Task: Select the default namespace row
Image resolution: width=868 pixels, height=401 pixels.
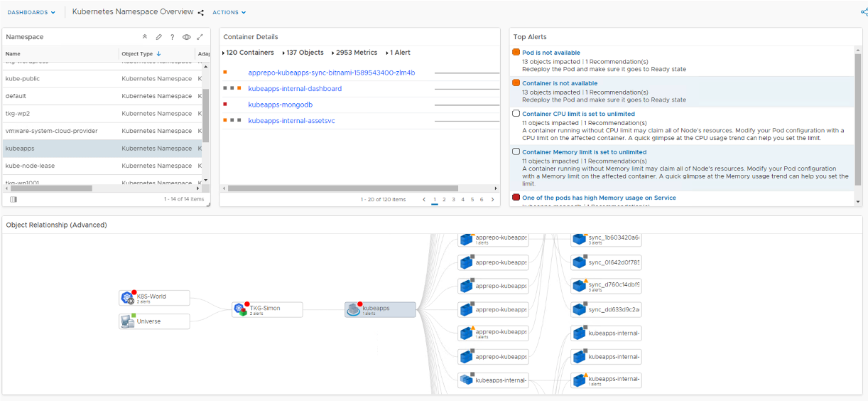Action: [103, 96]
